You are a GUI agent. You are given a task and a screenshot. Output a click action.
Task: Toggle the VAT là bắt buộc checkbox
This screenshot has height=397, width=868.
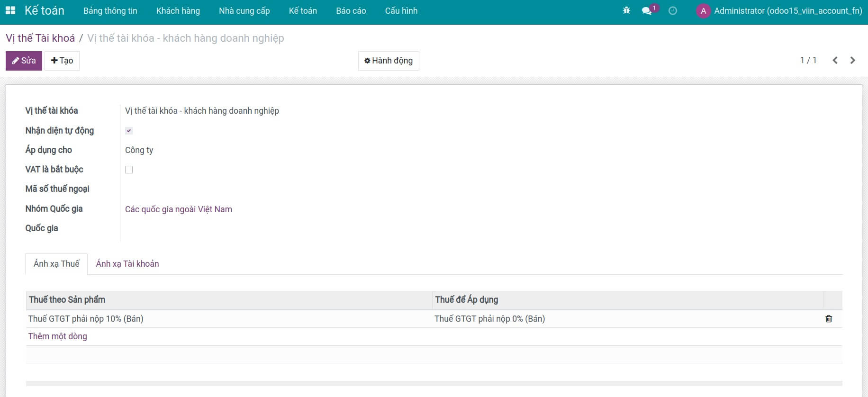[129, 170]
